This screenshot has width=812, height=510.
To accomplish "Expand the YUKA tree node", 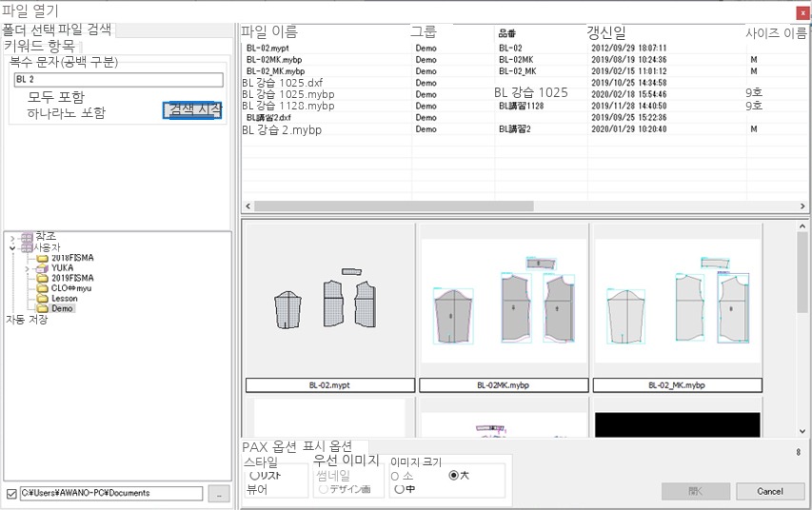I will pos(27,268).
